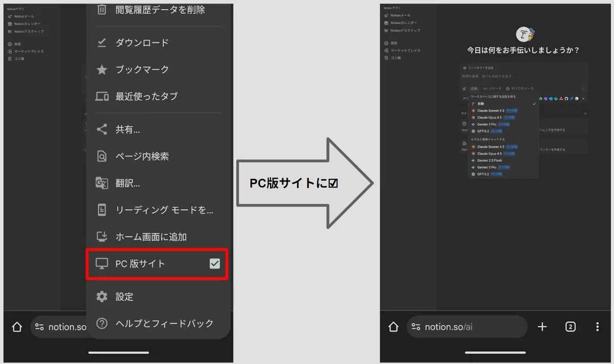Image resolution: width=614 pixels, height=364 pixels.
Task: Select 自動 in the model list
Action: [x=503, y=104]
